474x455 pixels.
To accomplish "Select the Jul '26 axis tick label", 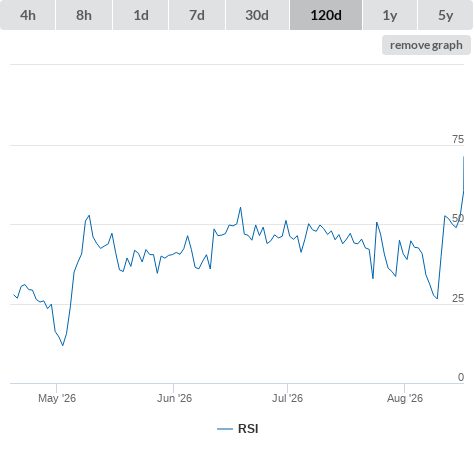I will [287, 398].
